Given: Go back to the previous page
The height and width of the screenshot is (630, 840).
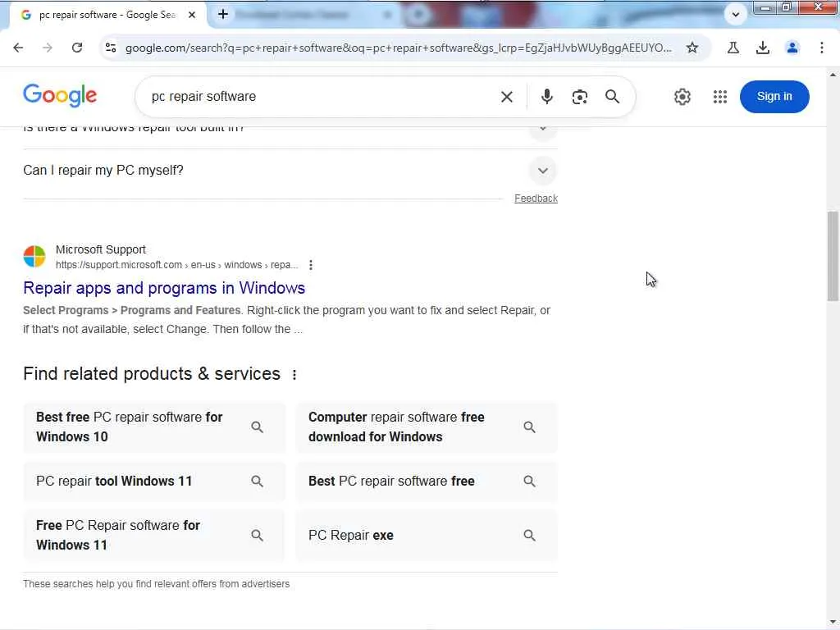Looking at the screenshot, I should (18, 48).
